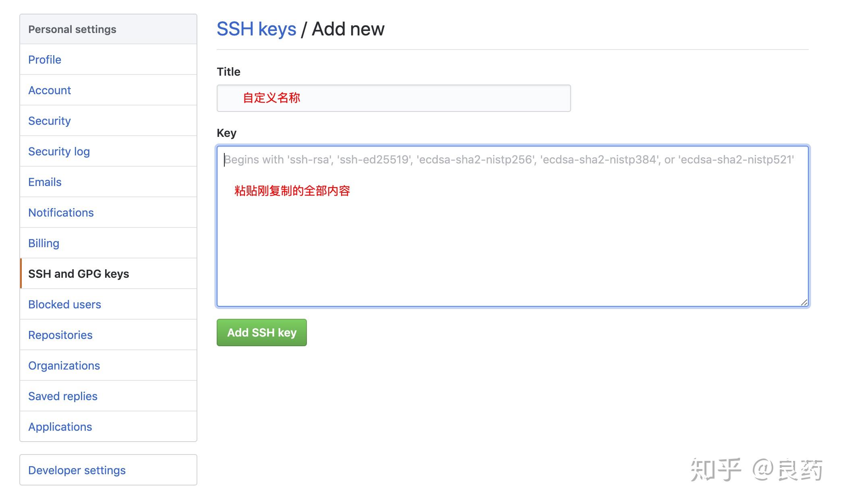Viewport: 845px width, 504px height.
Task: Open the SSH keys link in the header
Action: pyautogui.click(x=256, y=29)
